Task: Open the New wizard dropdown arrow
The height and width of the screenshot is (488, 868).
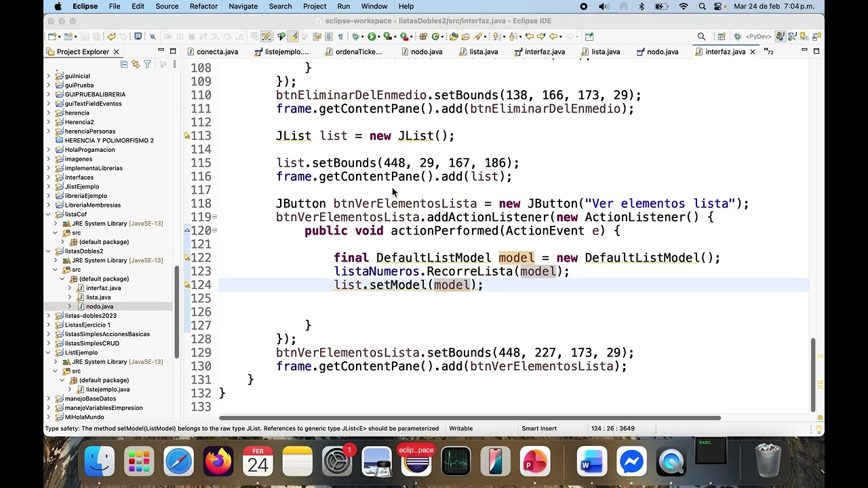Action: click(x=59, y=37)
